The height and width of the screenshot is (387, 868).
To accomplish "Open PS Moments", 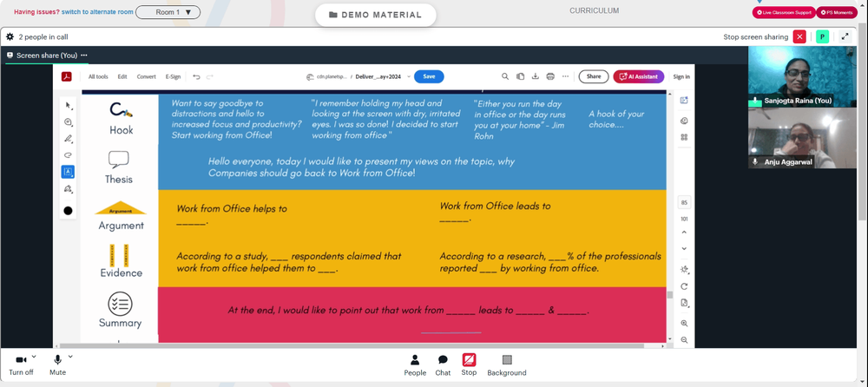I will 837,12.
